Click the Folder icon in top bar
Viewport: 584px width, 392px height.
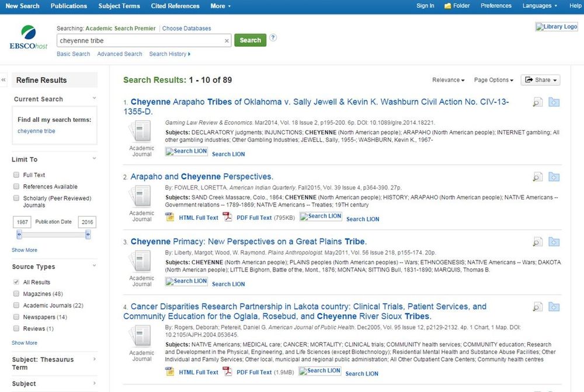pyautogui.click(x=448, y=6)
